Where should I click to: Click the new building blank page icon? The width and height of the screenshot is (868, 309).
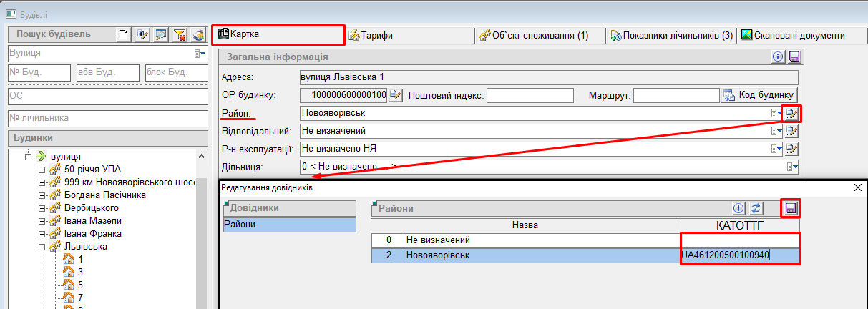point(124,34)
